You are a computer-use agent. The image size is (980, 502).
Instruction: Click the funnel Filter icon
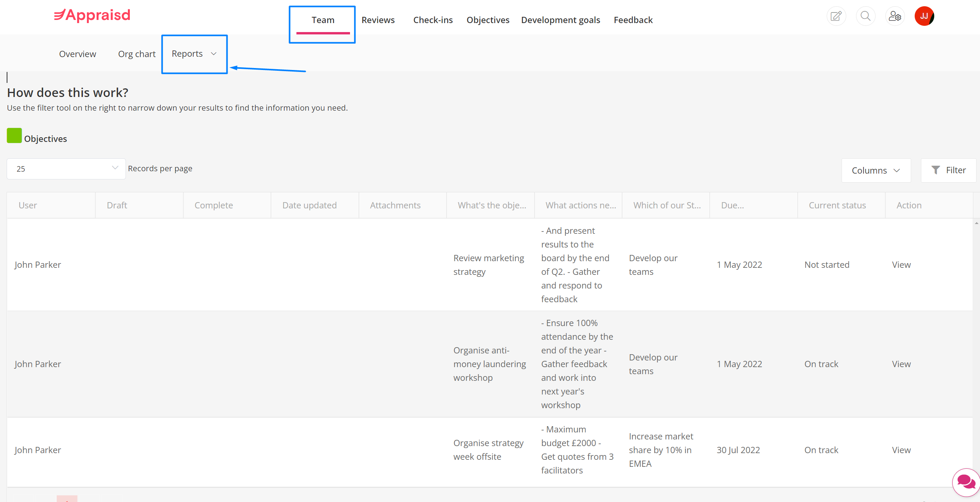coord(935,170)
